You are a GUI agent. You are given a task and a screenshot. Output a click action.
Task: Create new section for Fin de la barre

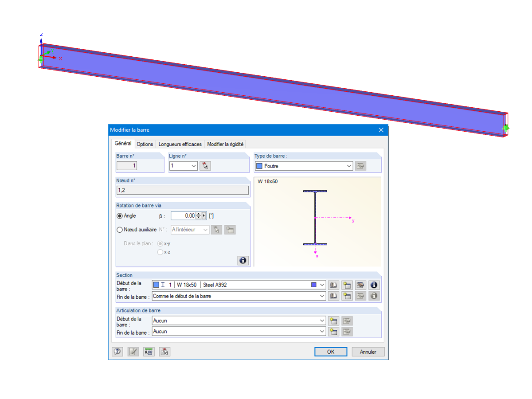pyautogui.click(x=347, y=296)
